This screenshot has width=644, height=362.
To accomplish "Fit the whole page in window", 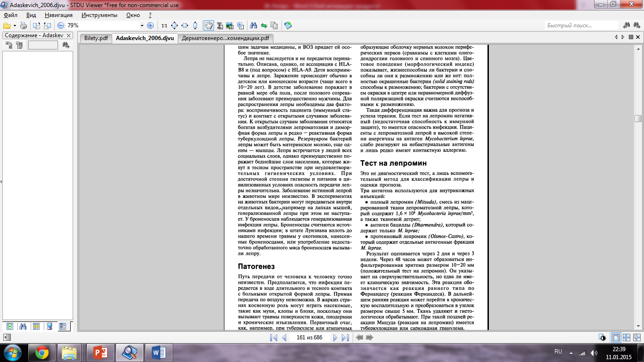I will pos(174,25).
